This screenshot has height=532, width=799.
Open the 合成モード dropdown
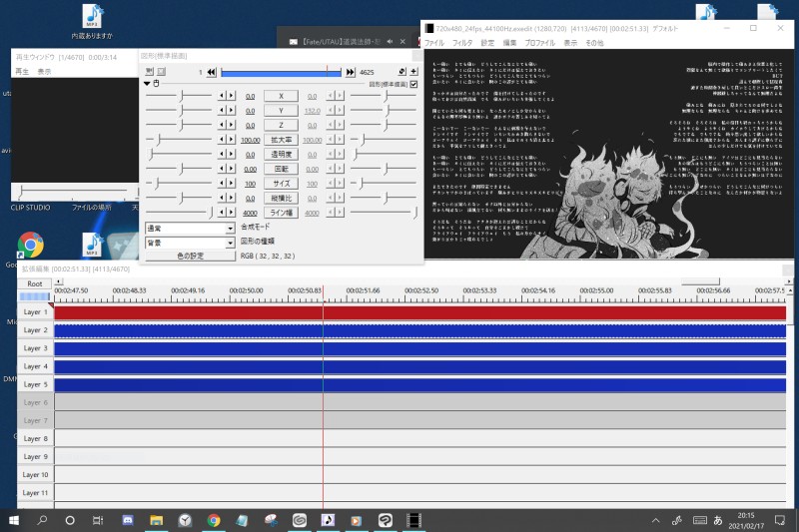[190, 229]
